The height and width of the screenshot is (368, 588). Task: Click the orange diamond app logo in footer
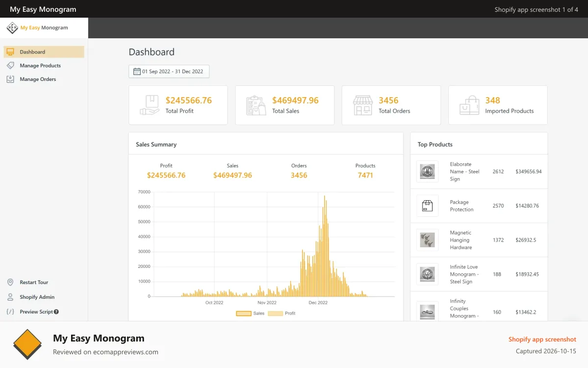[x=27, y=344]
